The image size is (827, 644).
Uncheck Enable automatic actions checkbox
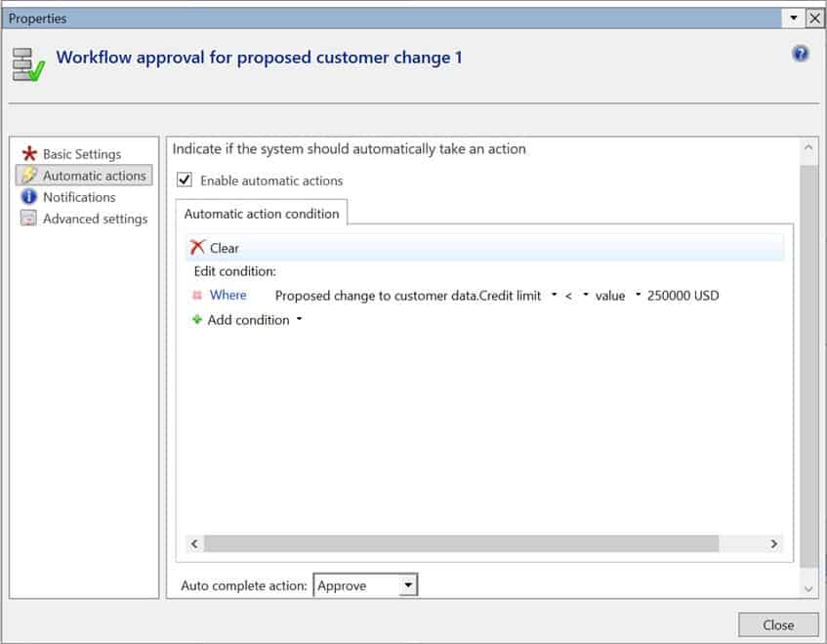pos(185,180)
